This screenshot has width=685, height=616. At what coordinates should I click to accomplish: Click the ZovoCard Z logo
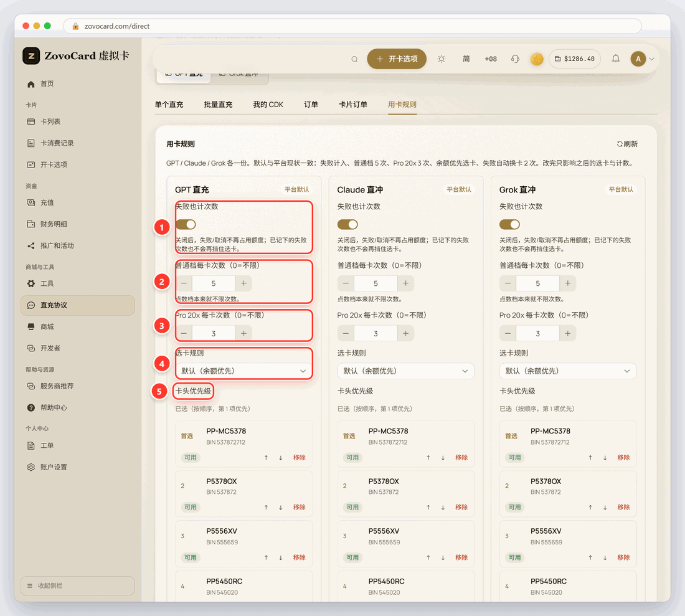[32, 56]
